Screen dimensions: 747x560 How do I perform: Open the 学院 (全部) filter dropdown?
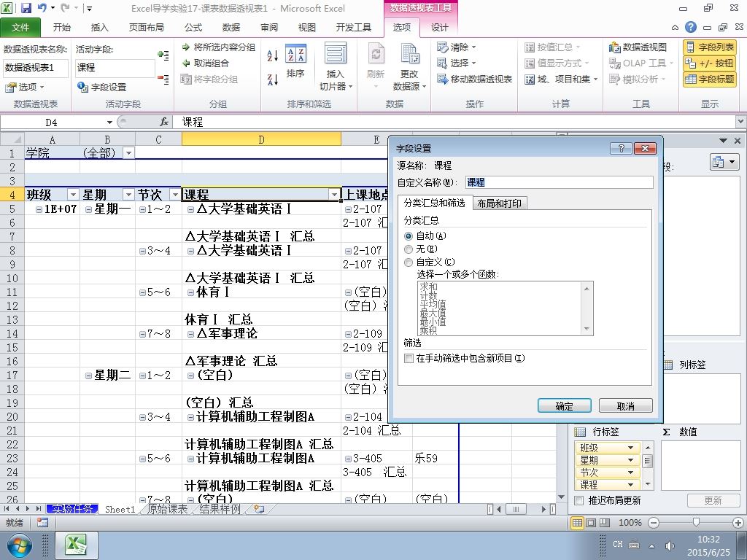point(128,153)
